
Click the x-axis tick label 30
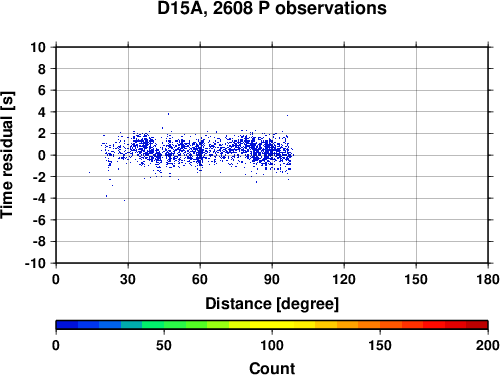pos(128,279)
